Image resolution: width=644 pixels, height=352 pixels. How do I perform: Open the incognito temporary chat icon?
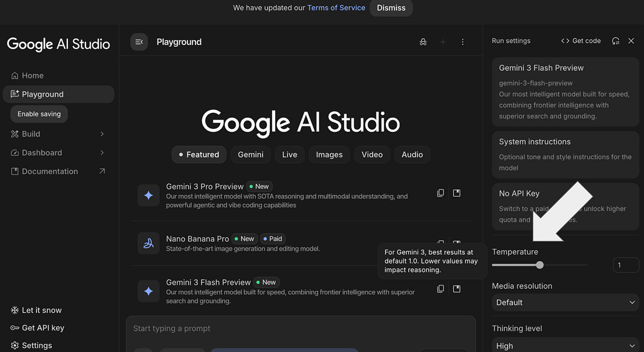423,42
